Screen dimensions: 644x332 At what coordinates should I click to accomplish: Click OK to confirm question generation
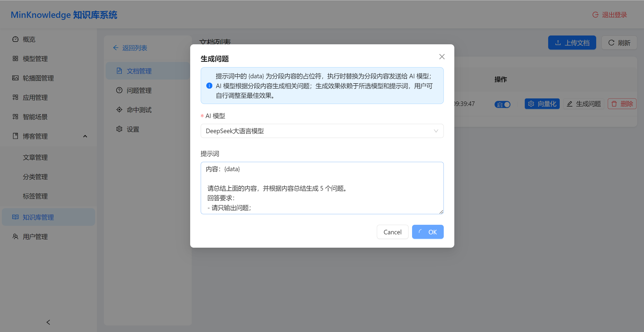[428, 232]
